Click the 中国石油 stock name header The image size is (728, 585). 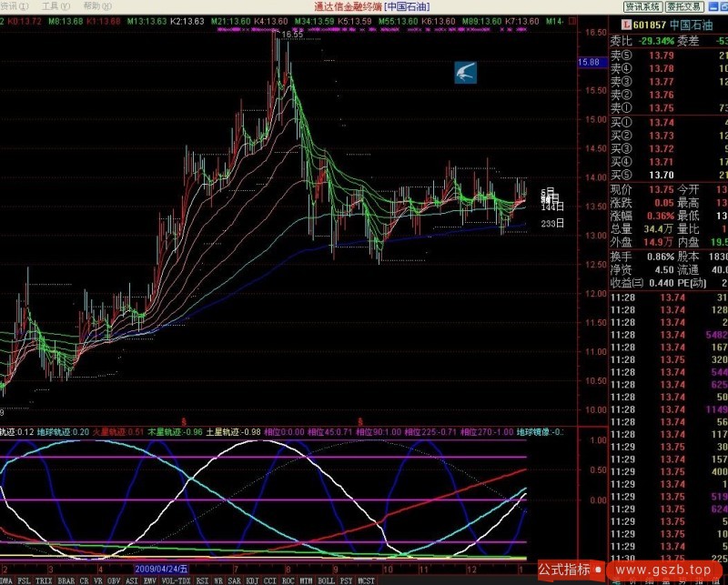pyautogui.click(x=694, y=26)
